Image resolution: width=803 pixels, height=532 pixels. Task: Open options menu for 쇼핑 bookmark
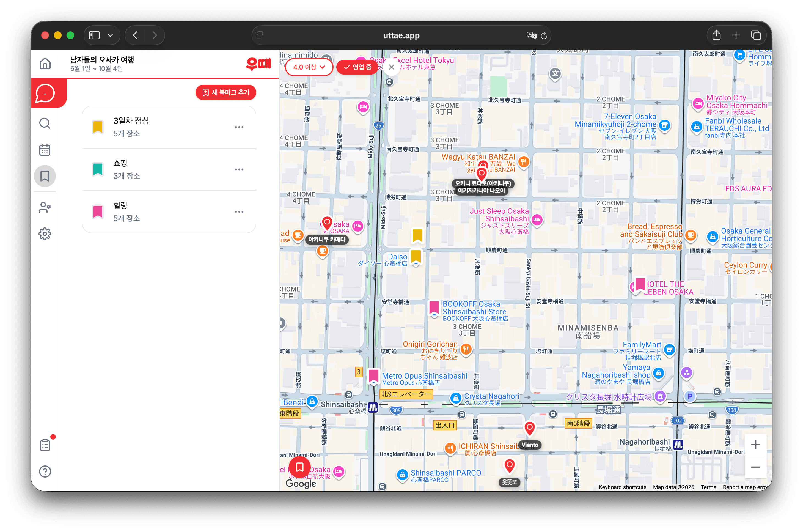tap(239, 169)
